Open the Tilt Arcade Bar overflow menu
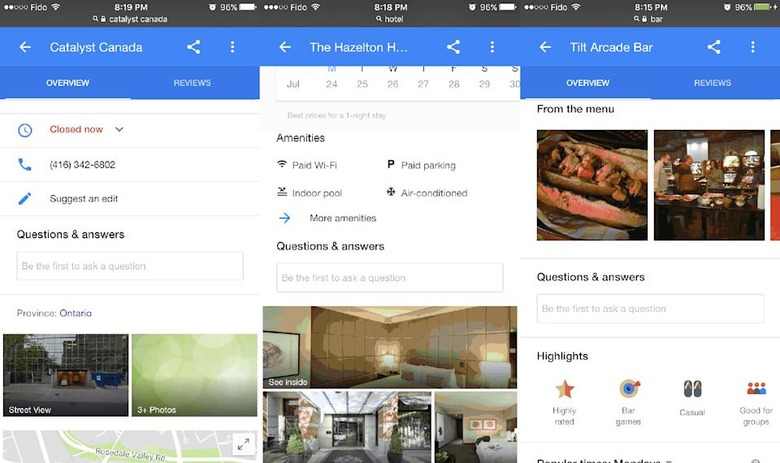This screenshot has height=463, width=780. click(x=753, y=47)
